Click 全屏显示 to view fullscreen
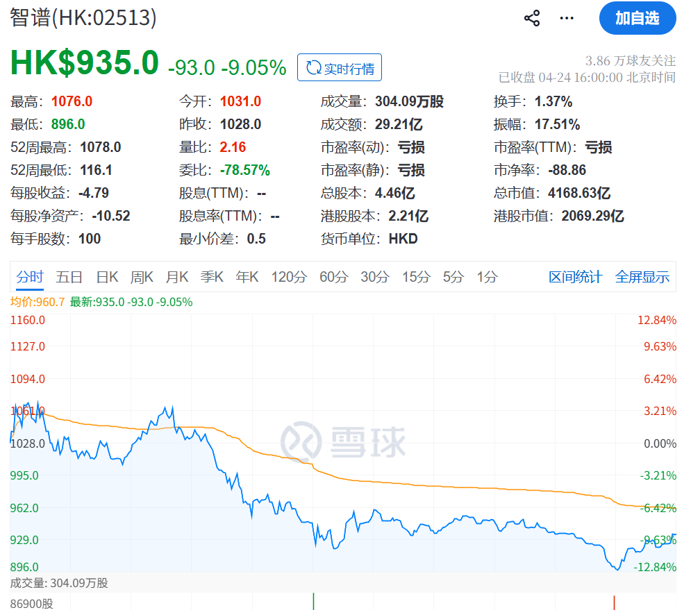Viewport: 700px width, 610px height. click(642, 278)
